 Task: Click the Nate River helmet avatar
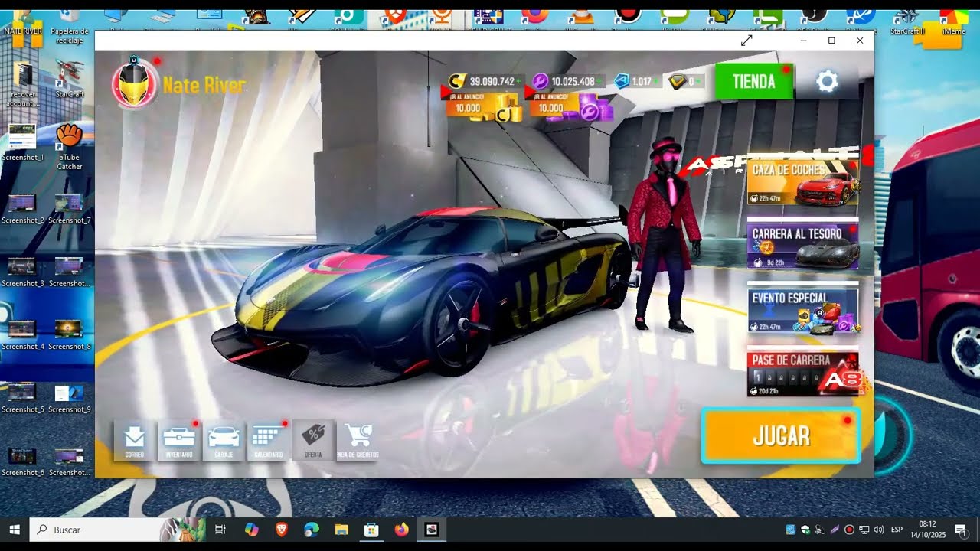pyautogui.click(x=134, y=83)
